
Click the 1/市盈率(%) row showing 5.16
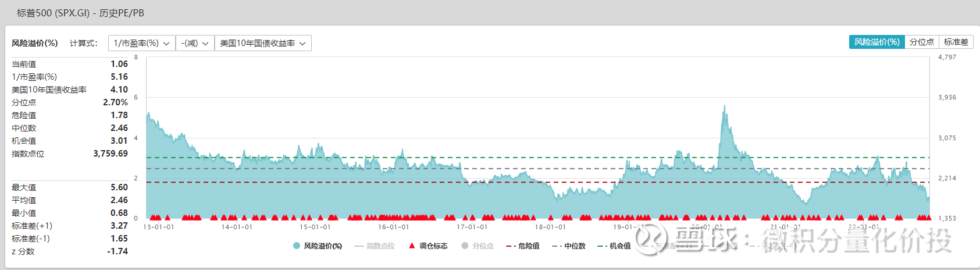point(70,77)
